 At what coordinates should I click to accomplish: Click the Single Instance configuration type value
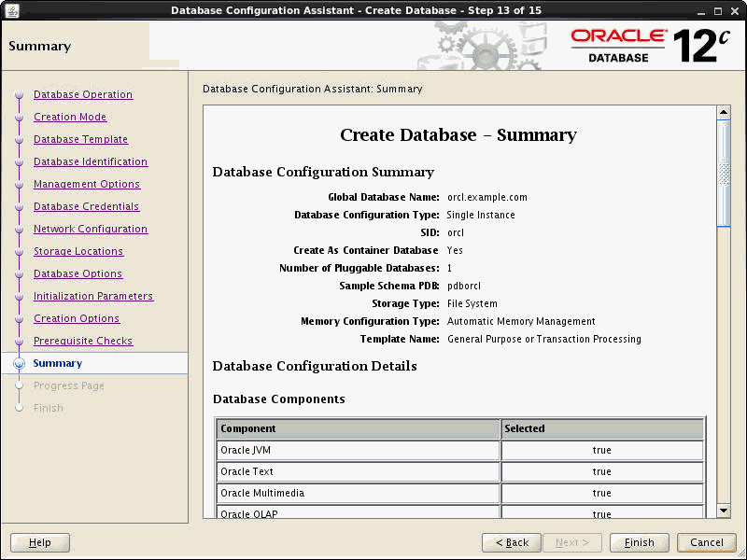pos(481,215)
